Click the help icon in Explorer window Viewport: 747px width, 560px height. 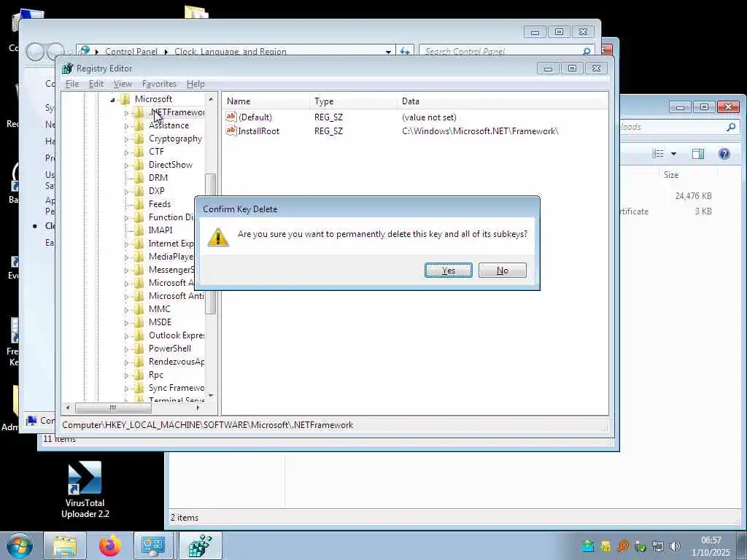(x=724, y=154)
